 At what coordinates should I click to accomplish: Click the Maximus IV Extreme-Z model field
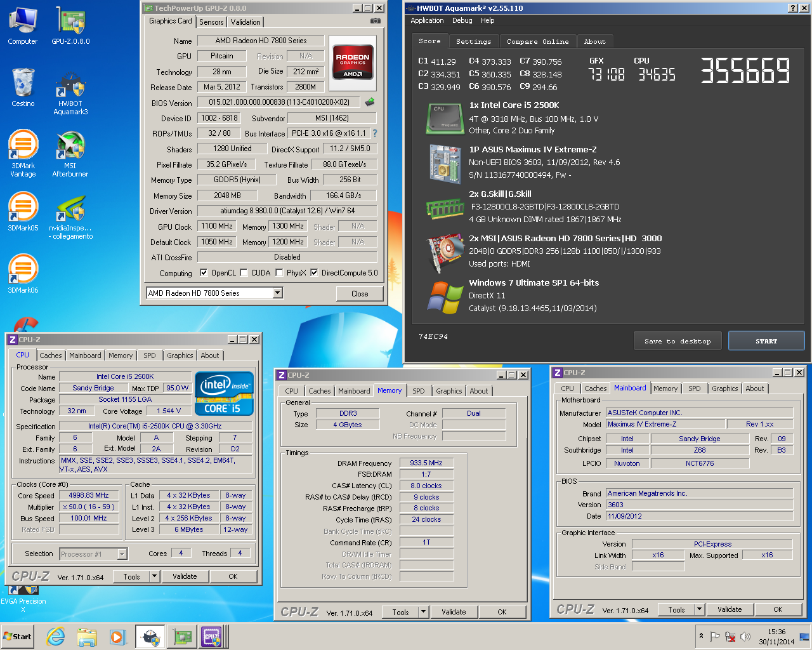[x=665, y=424]
